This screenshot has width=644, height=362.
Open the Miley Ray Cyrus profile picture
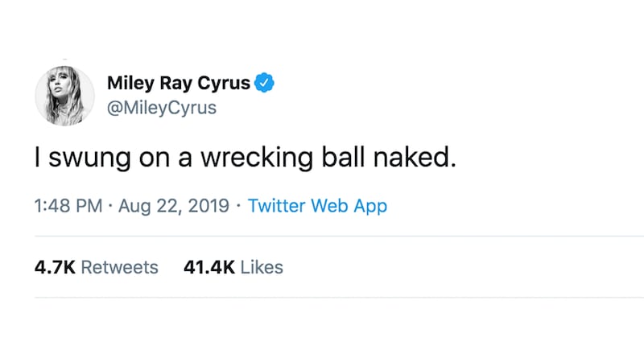(59, 95)
